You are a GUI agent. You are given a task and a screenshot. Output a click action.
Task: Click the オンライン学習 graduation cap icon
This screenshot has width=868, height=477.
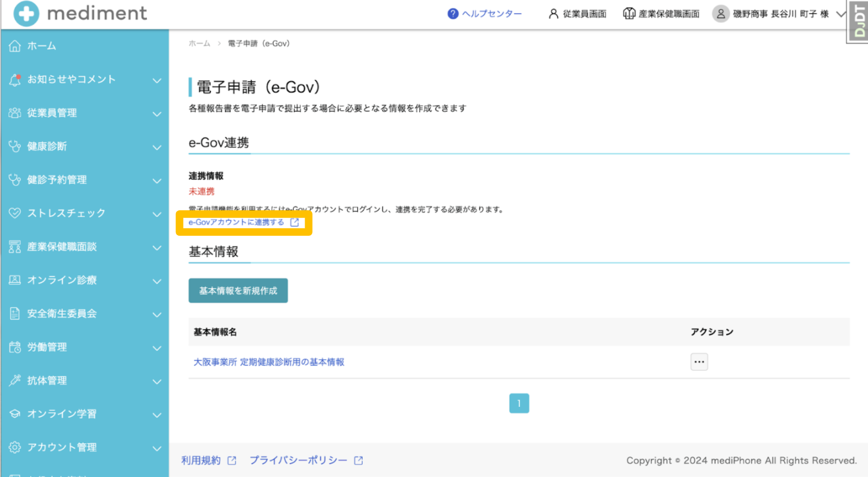(15, 414)
